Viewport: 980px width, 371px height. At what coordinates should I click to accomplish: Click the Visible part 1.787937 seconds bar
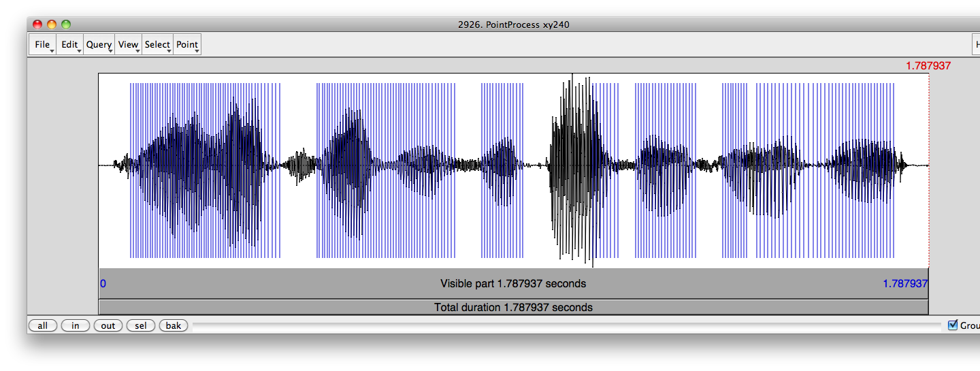pos(513,284)
